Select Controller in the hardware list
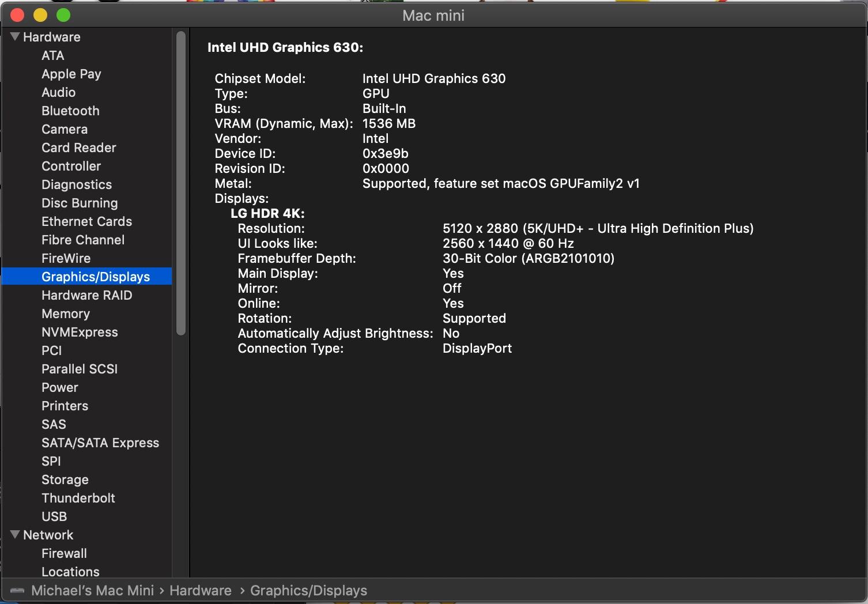868x604 pixels. tap(71, 166)
